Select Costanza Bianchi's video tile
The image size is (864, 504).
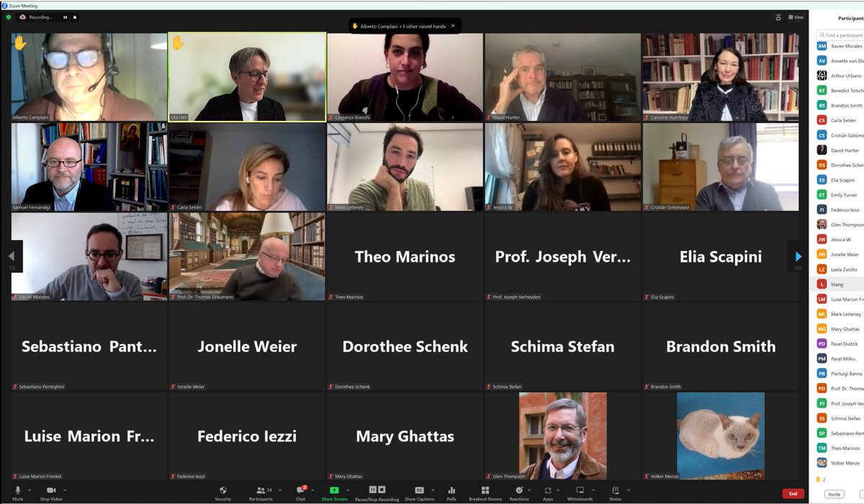(x=405, y=77)
